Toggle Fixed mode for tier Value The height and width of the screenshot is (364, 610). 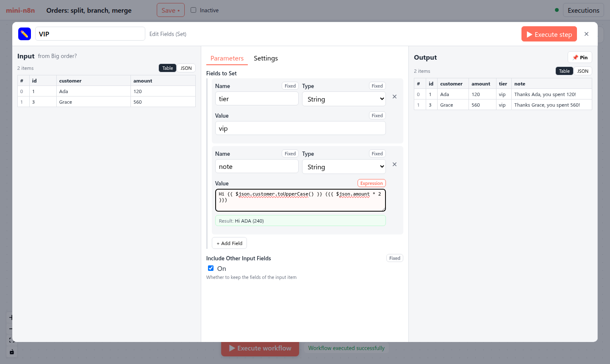tap(377, 116)
